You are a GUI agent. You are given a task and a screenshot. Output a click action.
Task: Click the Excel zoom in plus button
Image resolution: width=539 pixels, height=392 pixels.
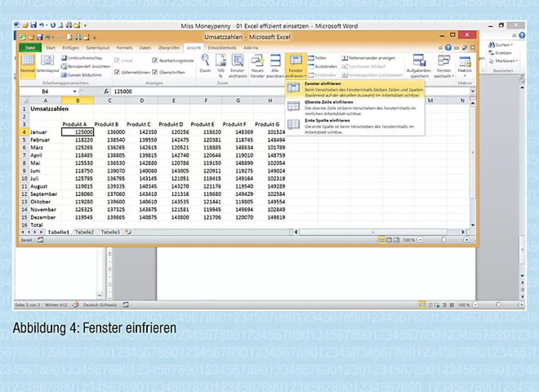(x=467, y=240)
